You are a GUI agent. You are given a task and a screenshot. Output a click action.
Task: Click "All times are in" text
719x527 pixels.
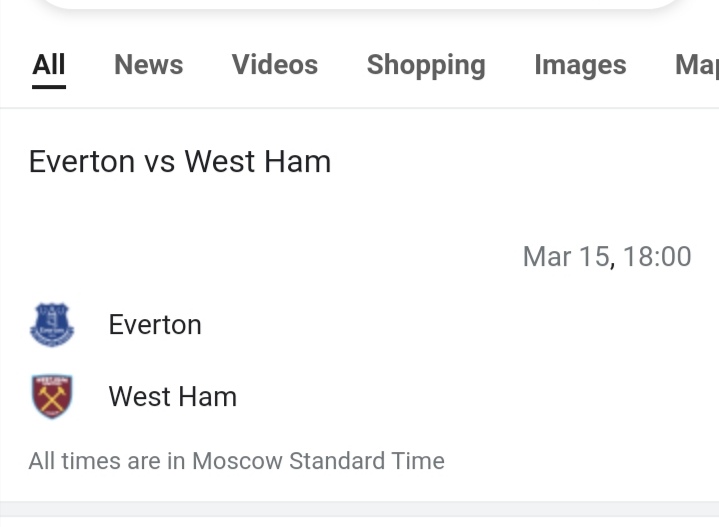pyautogui.click(x=107, y=461)
